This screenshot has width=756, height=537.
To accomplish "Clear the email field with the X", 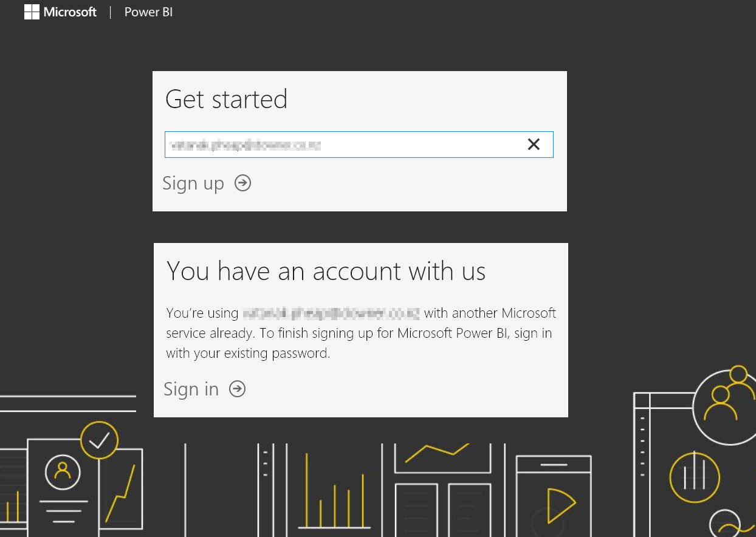I will coord(534,145).
